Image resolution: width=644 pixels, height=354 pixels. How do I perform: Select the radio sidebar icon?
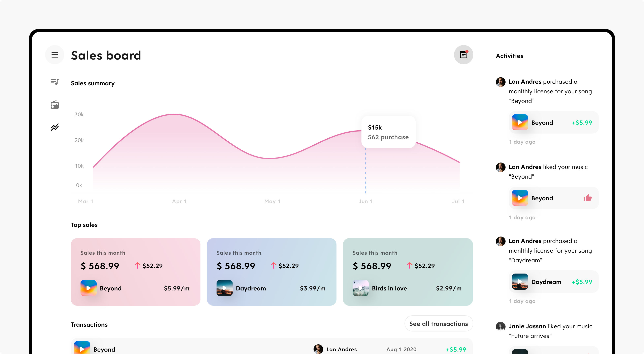coord(55,105)
